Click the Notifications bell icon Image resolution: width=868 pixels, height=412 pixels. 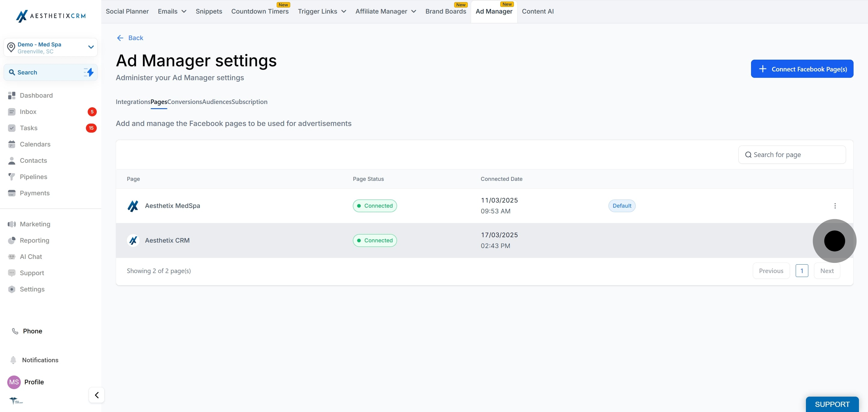click(13, 360)
